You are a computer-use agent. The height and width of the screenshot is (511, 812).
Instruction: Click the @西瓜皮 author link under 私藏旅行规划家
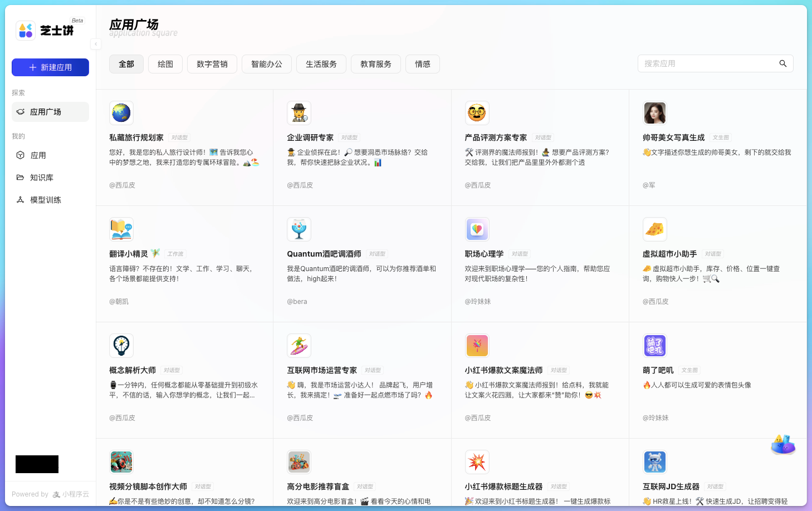click(x=123, y=185)
